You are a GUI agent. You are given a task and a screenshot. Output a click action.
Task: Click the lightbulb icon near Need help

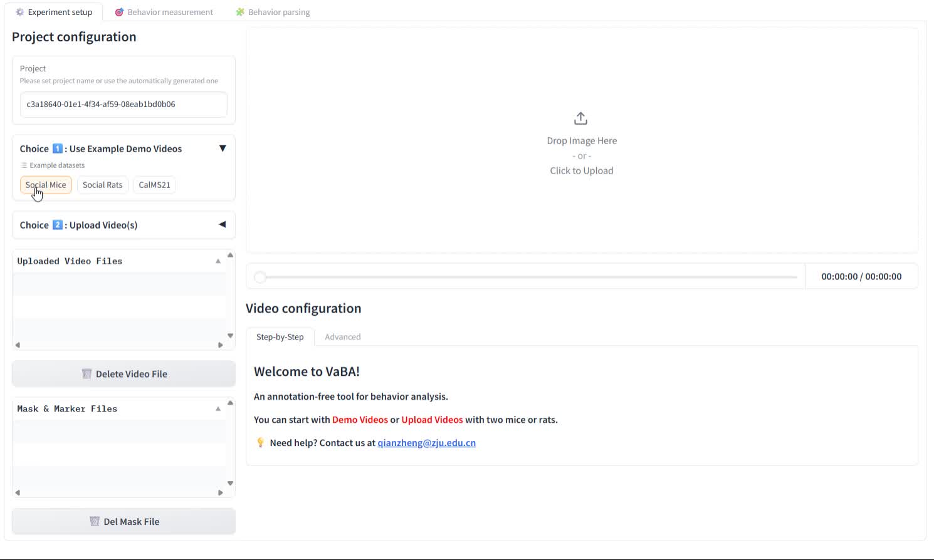point(261,443)
